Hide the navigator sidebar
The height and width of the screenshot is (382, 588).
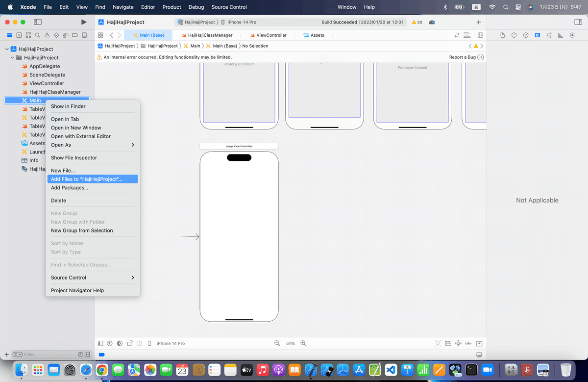pos(38,22)
